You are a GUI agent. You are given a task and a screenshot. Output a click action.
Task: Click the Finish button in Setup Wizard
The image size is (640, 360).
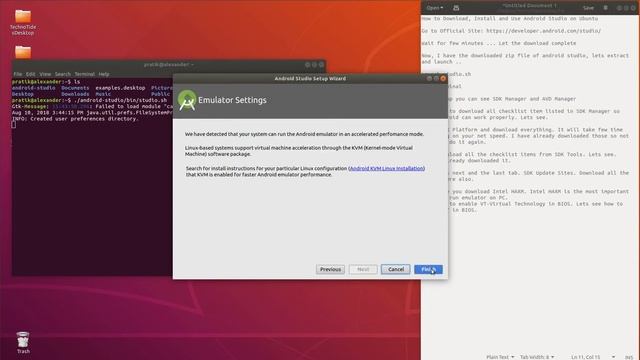(428, 269)
